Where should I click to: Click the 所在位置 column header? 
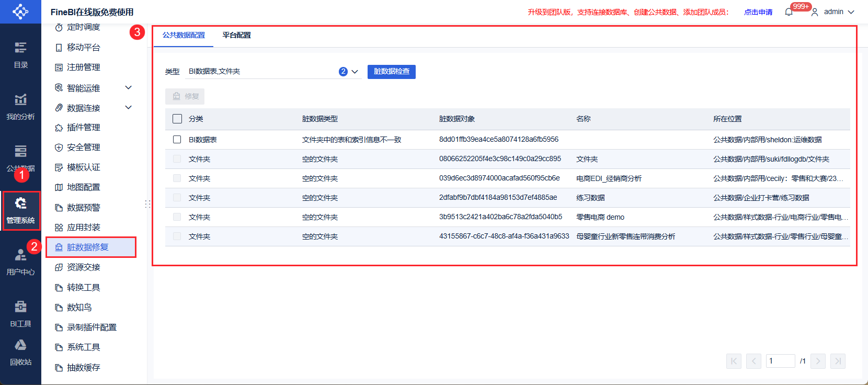727,119
